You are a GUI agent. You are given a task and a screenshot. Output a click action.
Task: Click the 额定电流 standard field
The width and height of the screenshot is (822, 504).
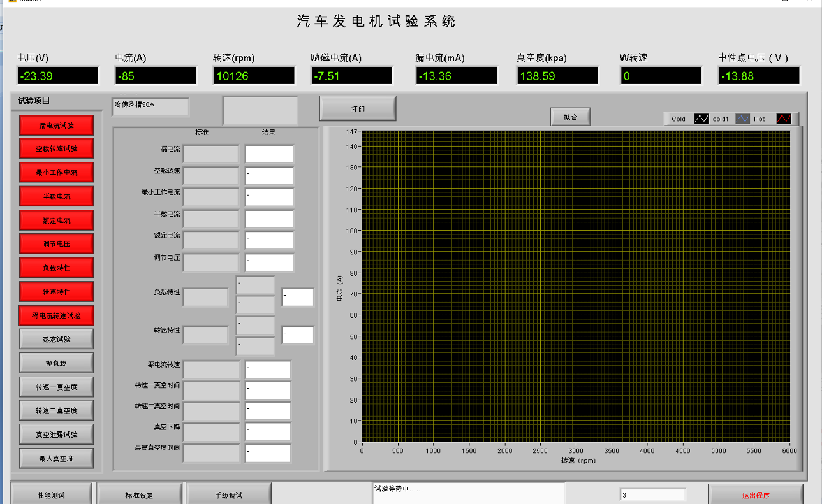click(211, 241)
